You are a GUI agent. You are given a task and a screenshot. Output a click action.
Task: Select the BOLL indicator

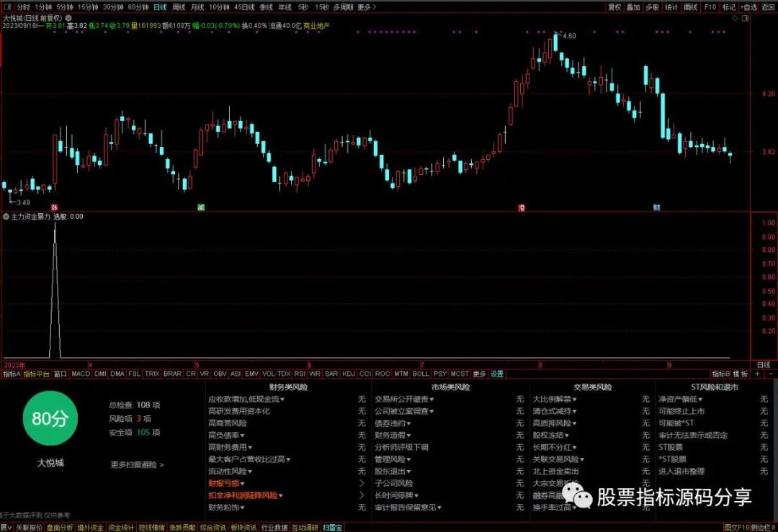point(421,374)
